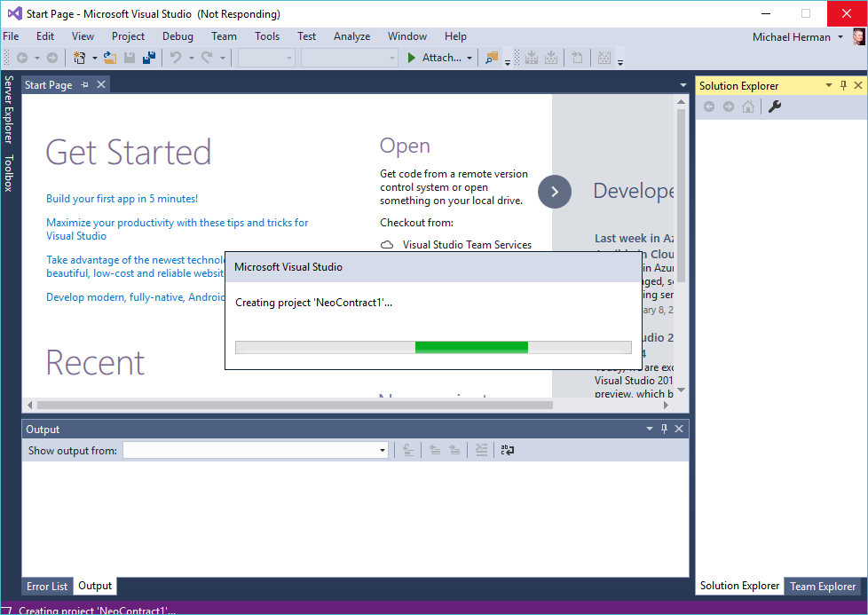Open the Solution Platforms combo box
The width and height of the screenshot is (868, 615).
tap(350, 58)
